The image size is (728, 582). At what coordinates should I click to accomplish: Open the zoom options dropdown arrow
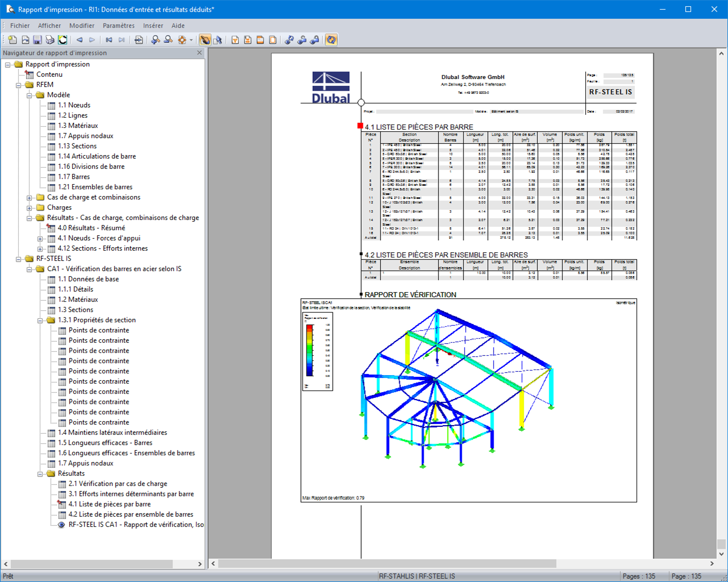coord(191,40)
